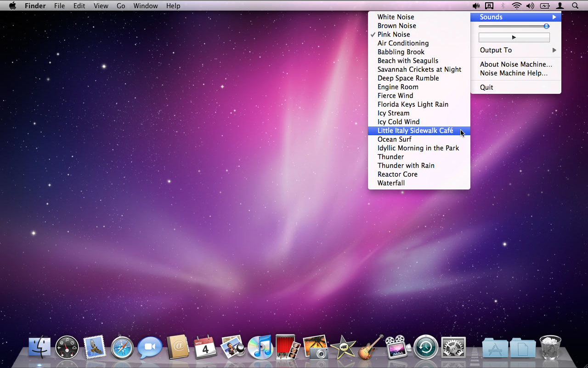Open the input source keyboard menu icon
This screenshot has height=368, width=588.
[x=489, y=6]
